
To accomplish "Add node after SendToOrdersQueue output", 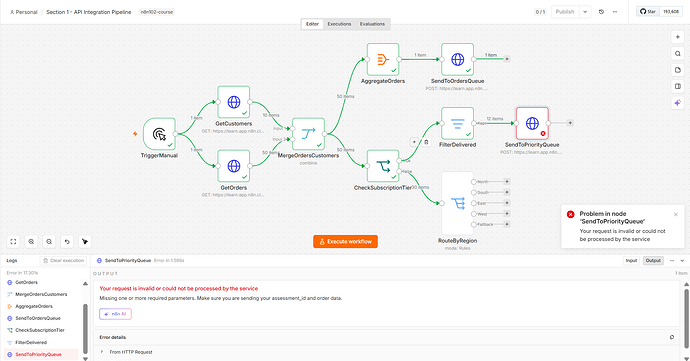I will [x=506, y=59].
